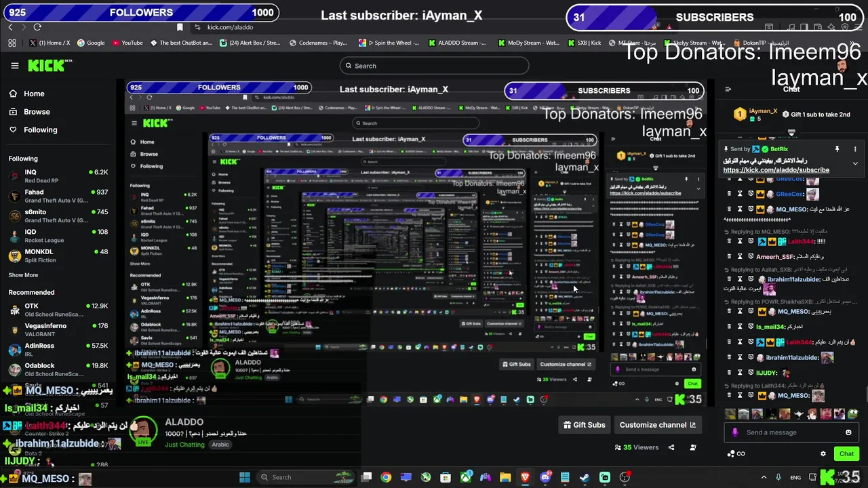Click the 35 Viewers counter
This screenshot has width=868, height=488.
tap(637, 447)
